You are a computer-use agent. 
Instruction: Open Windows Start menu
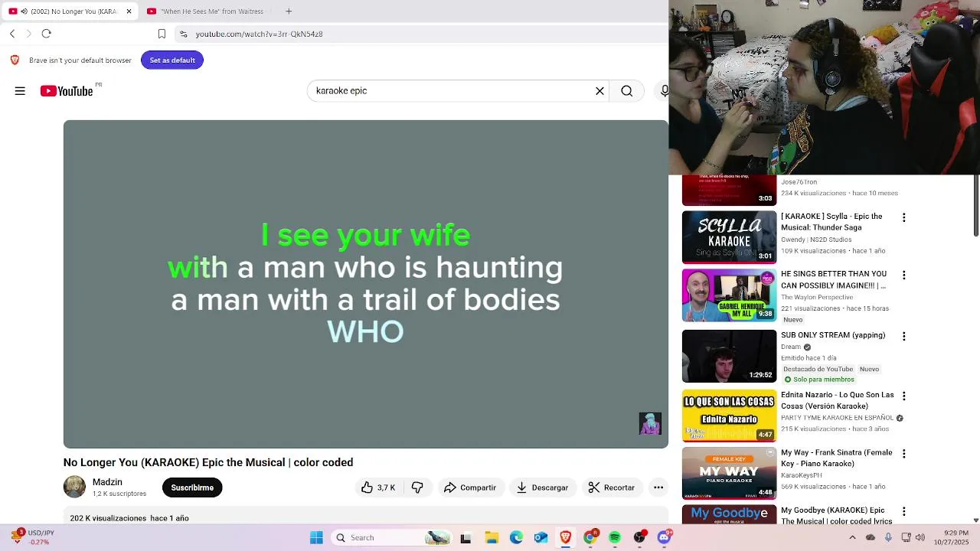click(316, 538)
